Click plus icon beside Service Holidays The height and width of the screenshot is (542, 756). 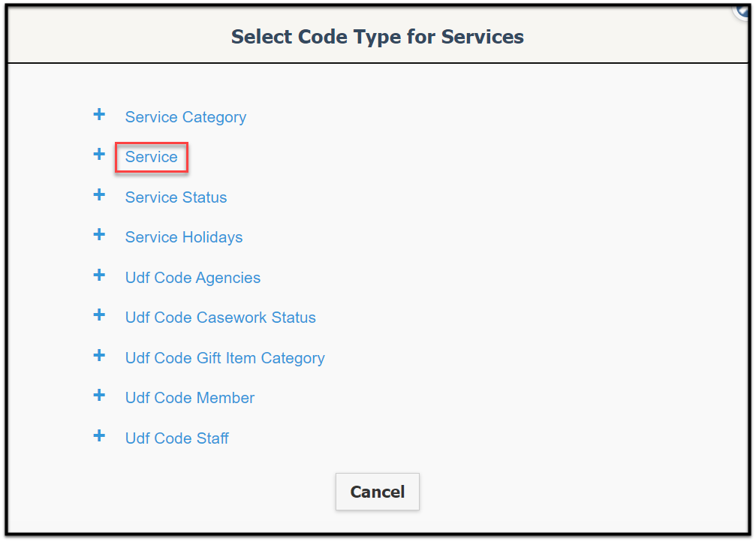[99, 235]
